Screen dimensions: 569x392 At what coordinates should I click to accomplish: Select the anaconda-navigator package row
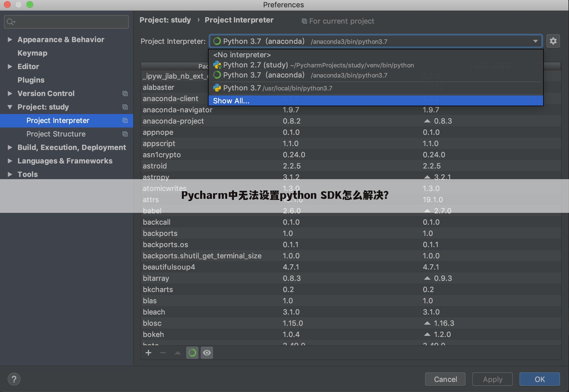click(351, 110)
